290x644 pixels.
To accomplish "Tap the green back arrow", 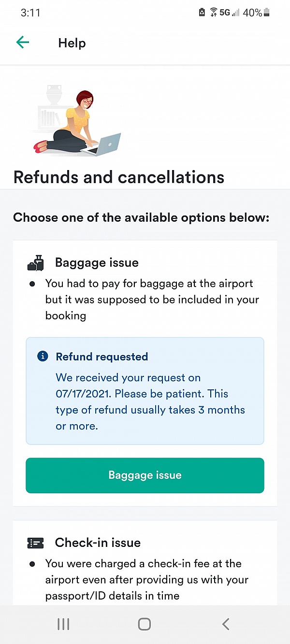I will point(23,43).
